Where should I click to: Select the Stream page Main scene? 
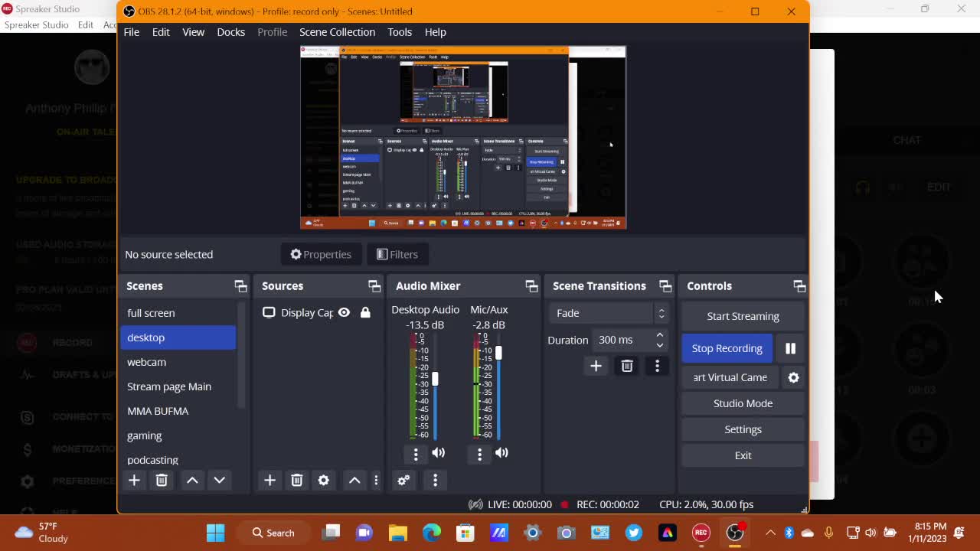(x=178, y=386)
